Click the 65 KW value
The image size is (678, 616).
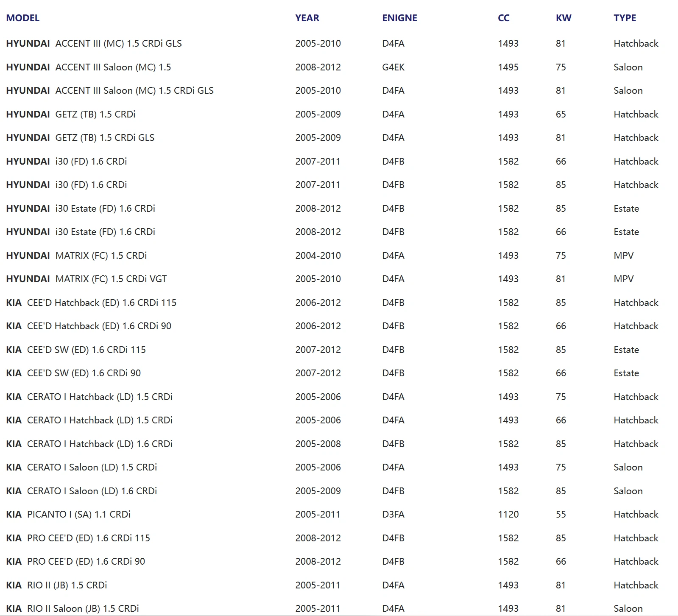561,114
